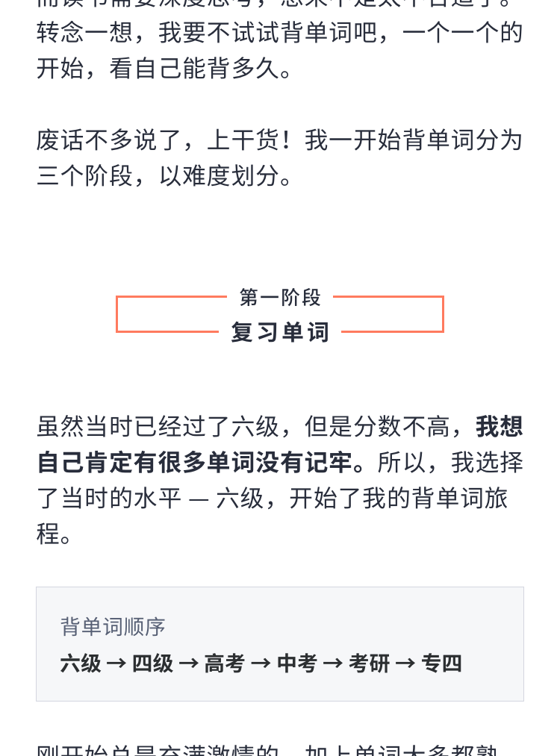The image size is (560, 756).
Task: Click the arrow between 六级 and 四级
Action: click(x=116, y=663)
